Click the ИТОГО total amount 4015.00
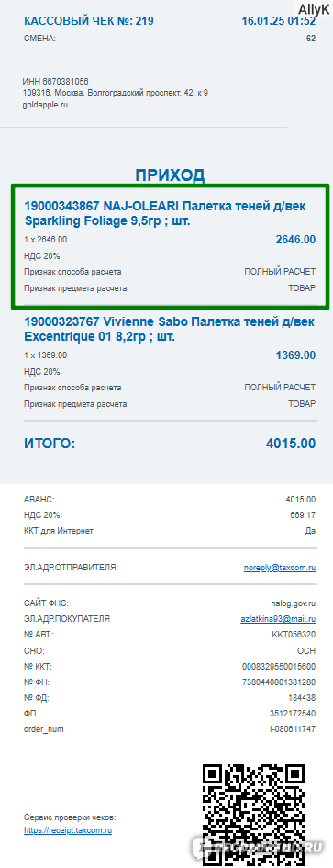This screenshot has width=333, height=868. point(291,444)
